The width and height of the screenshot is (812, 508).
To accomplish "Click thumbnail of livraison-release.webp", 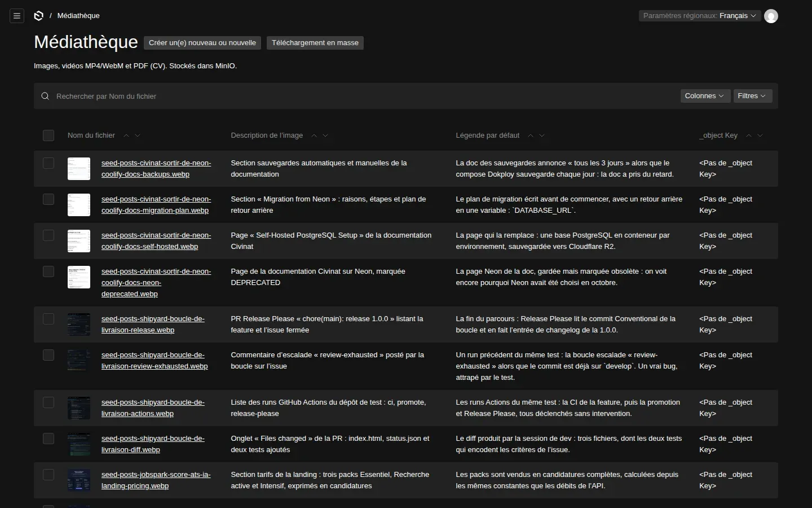I will tap(79, 325).
